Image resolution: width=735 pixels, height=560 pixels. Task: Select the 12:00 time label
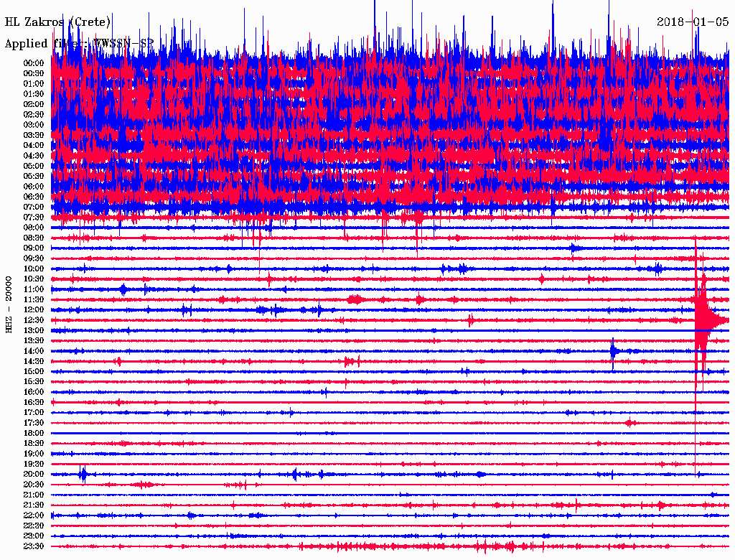[x=34, y=310]
